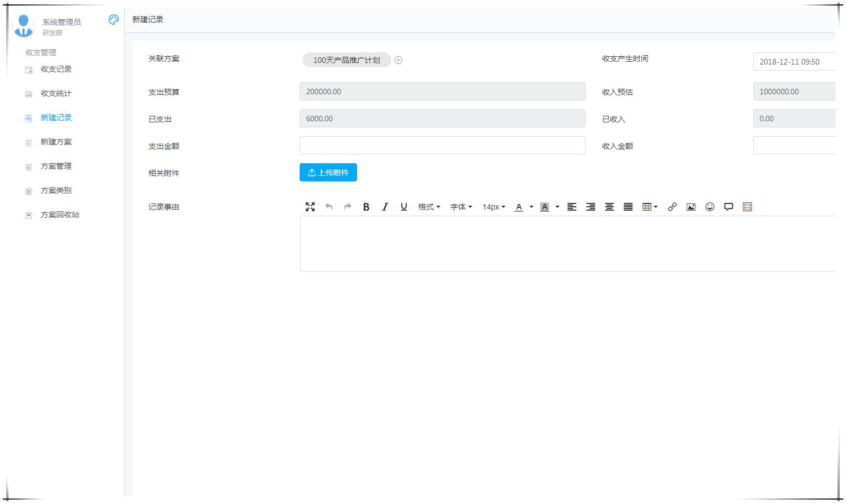Add another linked plan with the plus icon
Image resolution: width=846 pixels, height=504 pixels.
click(398, 60)
